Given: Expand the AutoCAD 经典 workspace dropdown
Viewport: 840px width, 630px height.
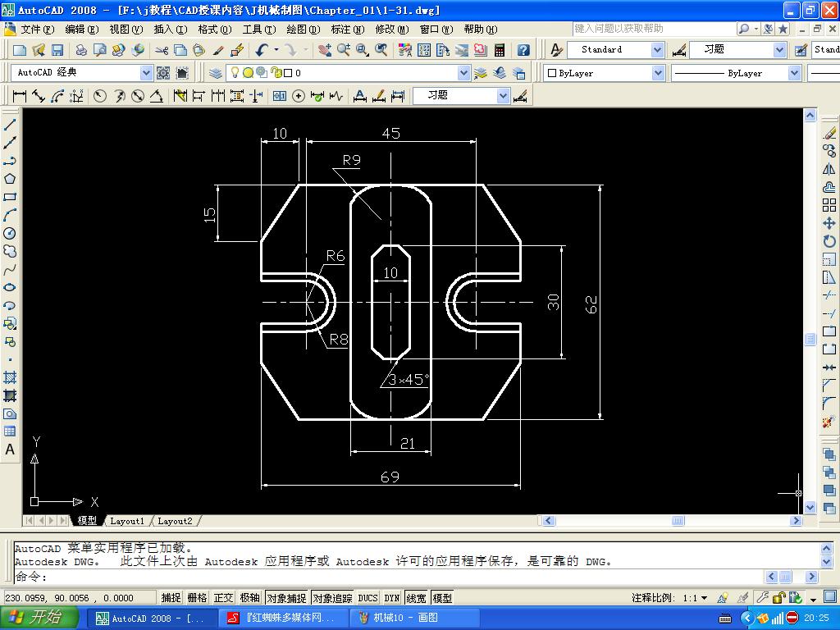Looking at the screenshot, I should pos(146,73).
